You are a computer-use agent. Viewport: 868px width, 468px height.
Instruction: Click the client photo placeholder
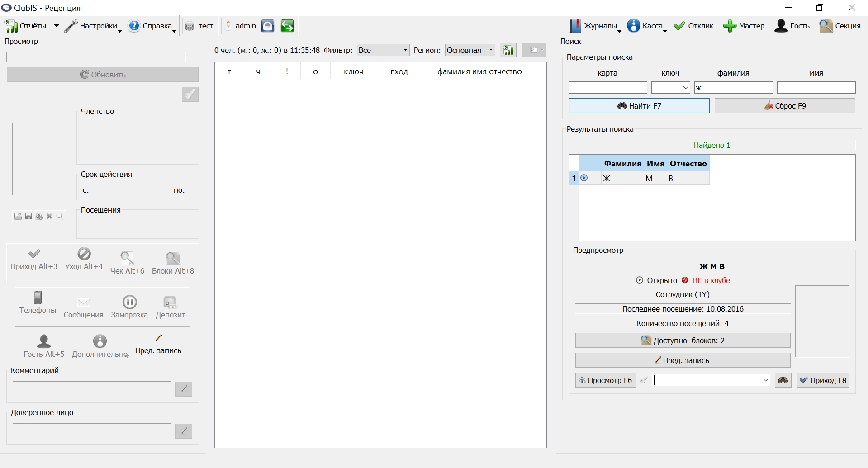click(x=39, y=159)
